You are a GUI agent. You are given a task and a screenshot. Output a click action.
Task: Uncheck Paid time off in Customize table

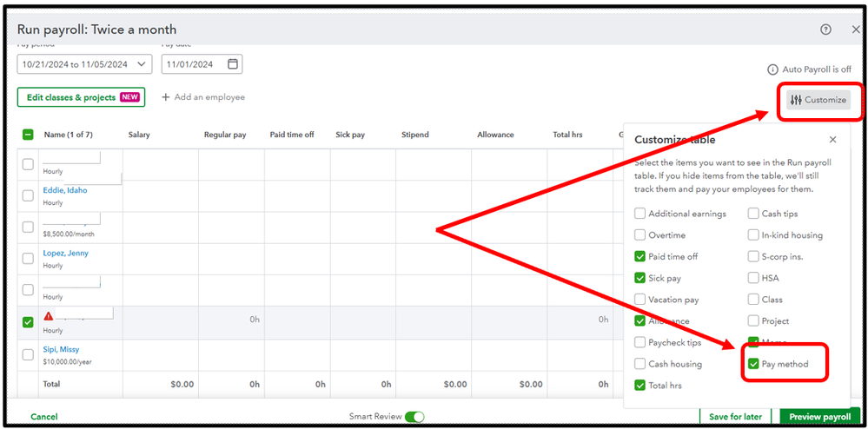click(x=640, y=257)
